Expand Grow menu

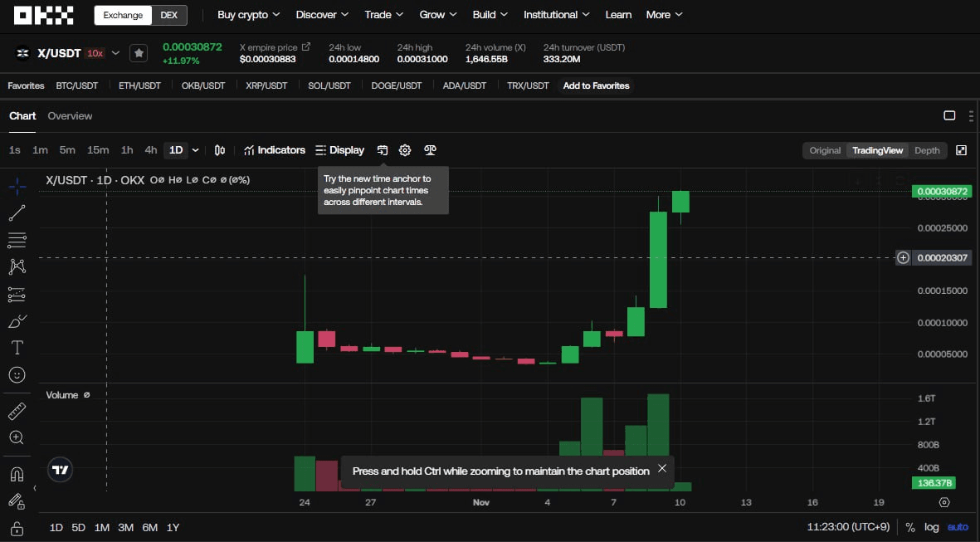(438, 14)
